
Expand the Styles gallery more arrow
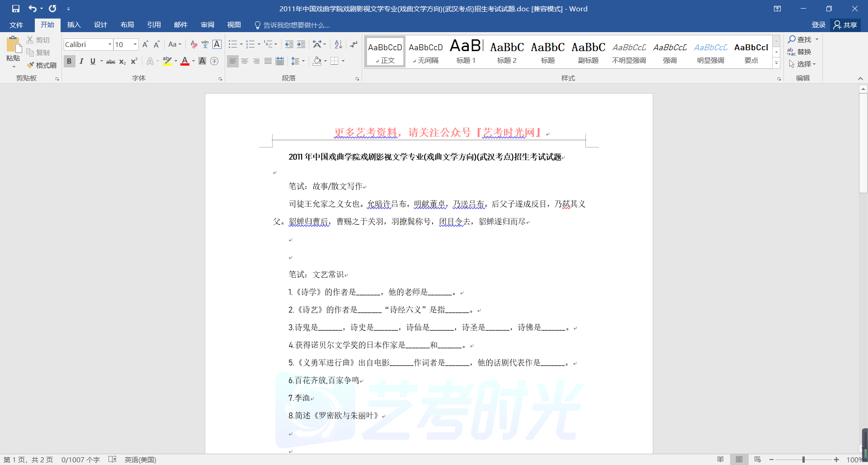pyautogui.click(x=776, y=64)
